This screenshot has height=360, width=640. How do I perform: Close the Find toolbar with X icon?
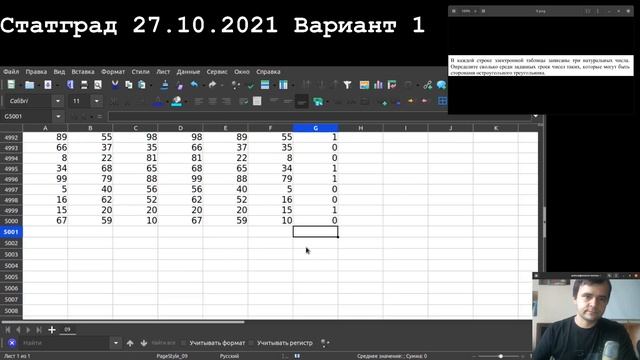12,343
